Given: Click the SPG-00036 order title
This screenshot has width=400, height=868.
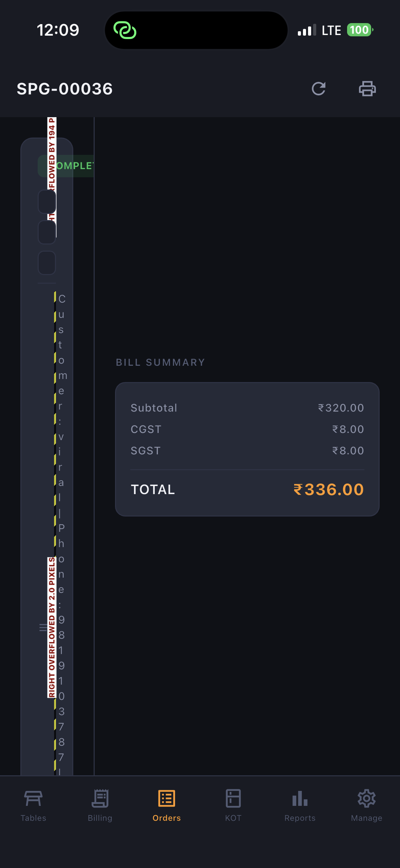Looking at the screenshot, I should pyautogui.click(x=65, y=89).
